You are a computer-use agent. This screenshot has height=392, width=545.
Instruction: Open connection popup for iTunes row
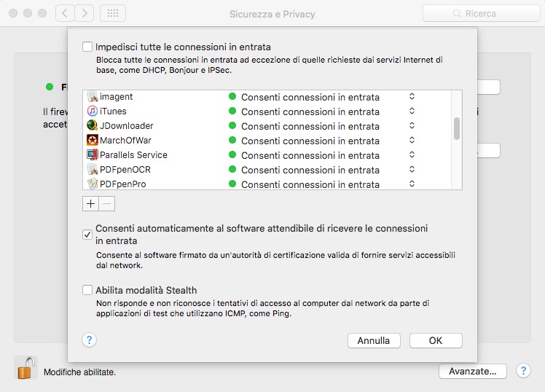(412, 111)
